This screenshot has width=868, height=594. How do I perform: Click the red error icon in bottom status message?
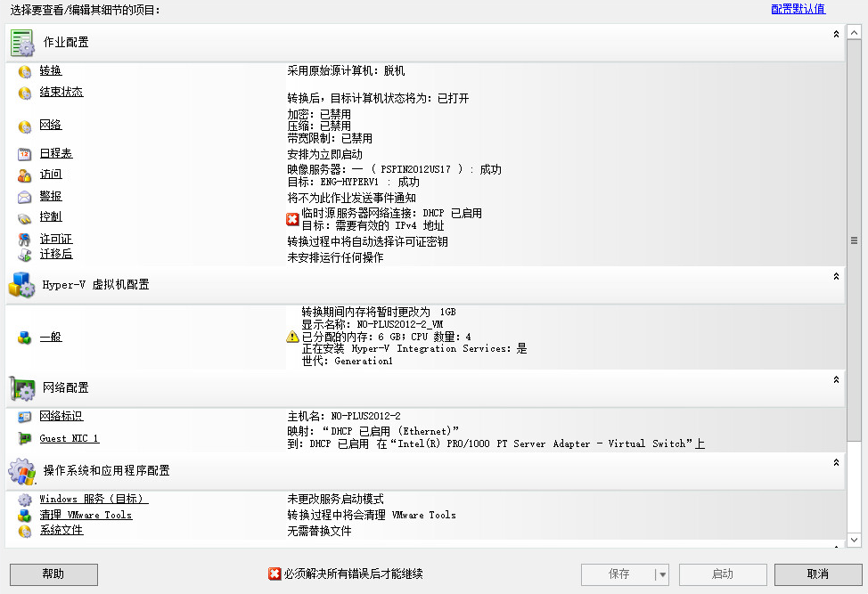(x=274, y=574)
